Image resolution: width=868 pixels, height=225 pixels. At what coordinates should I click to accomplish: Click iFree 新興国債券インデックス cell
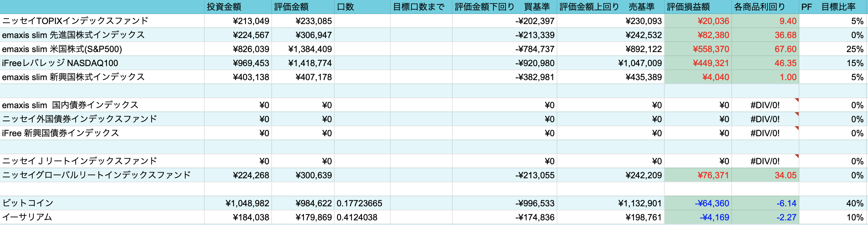coord(102,133)
